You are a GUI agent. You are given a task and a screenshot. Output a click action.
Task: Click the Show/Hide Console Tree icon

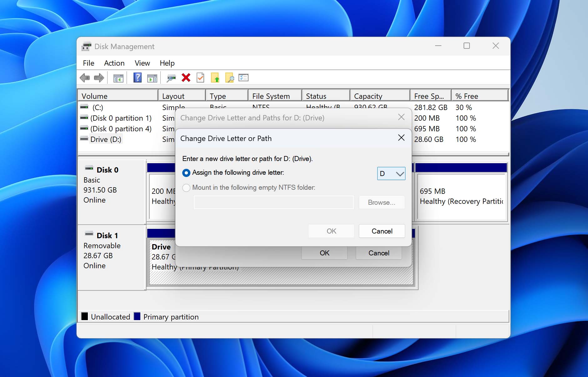pos(118,78)
